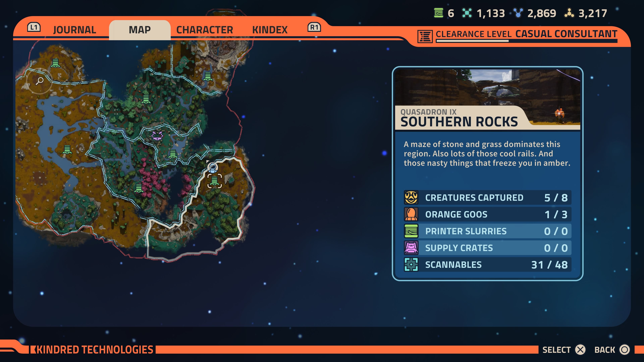Click the region description paragraph
644x362 pixels.
pos(487,154)
